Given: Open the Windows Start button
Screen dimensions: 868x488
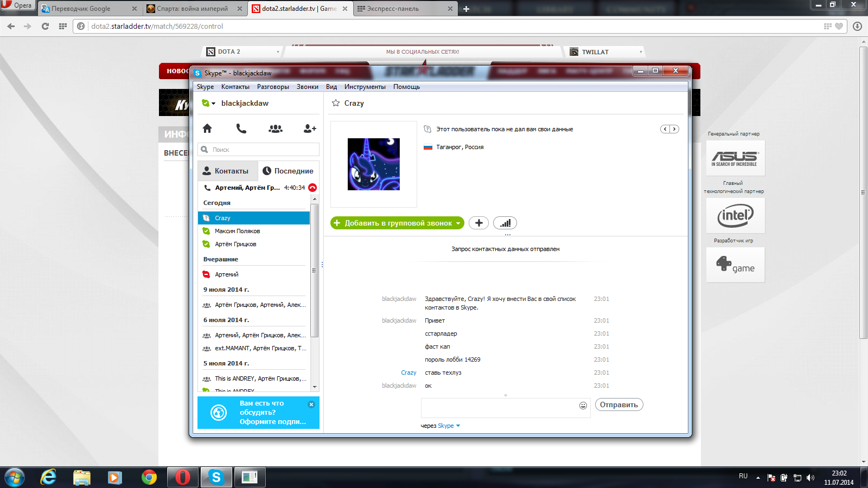Looking at the screenshot, I should 15,478.
